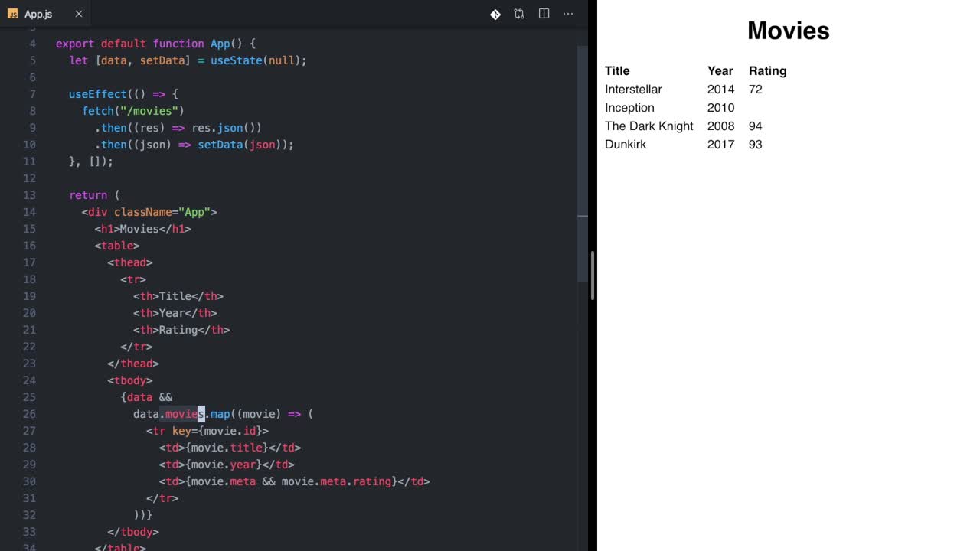Image resolution: width=980 pixels, height=551 pixels.
Task: Click the JS file icon on App.js tab
Action: coord(12,14)
